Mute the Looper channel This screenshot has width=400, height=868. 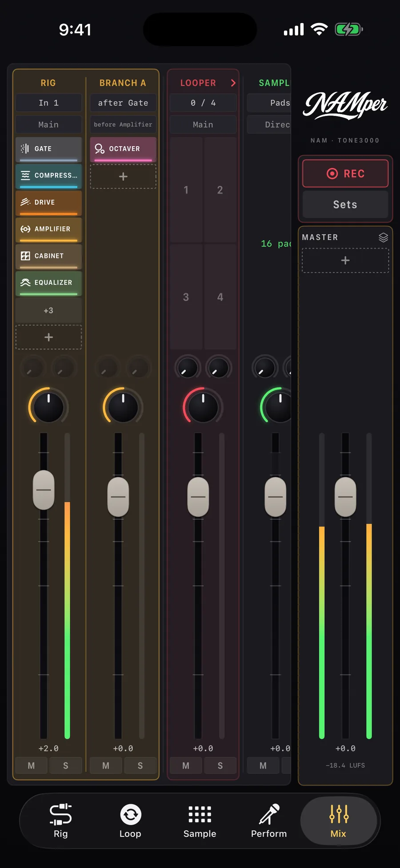[186, 765]
